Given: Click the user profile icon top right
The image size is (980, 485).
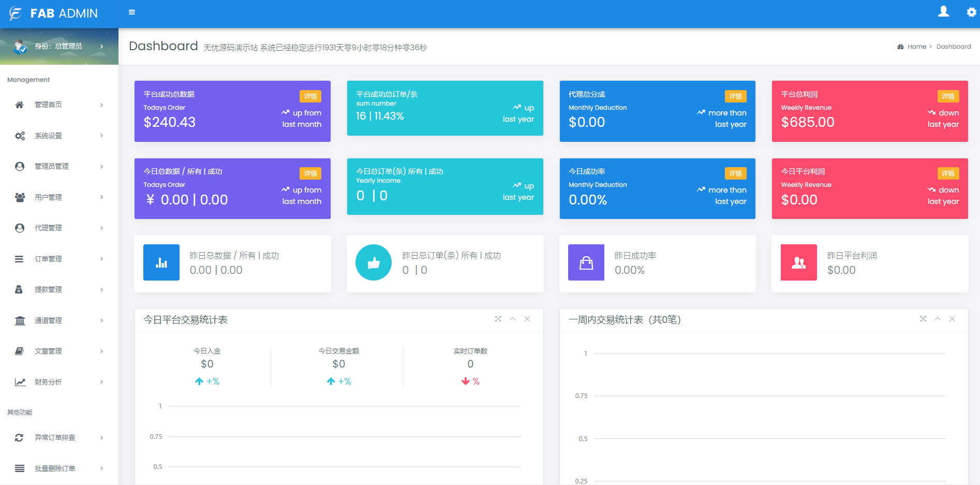Looking at the screenshot, I should (944, 11).
